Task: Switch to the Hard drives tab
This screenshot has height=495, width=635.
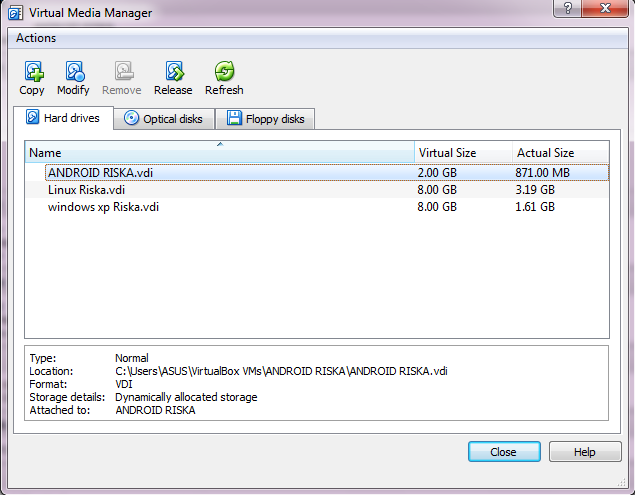Action: [64, 118]
